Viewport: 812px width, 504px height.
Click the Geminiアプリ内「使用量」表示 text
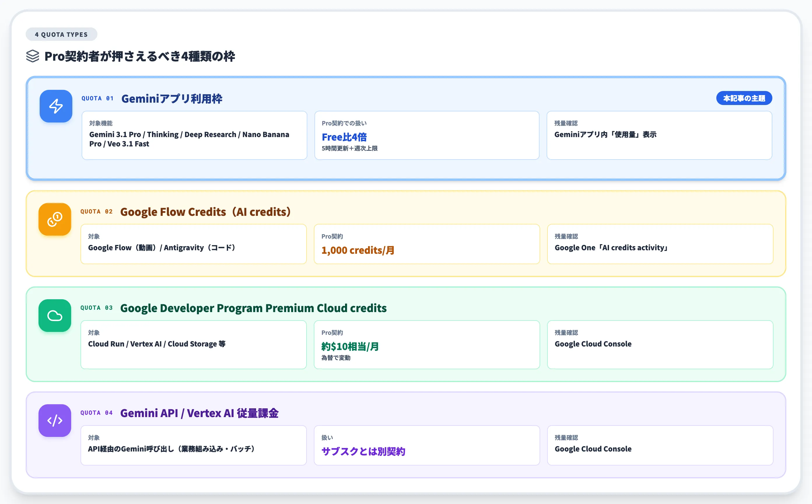605,134
